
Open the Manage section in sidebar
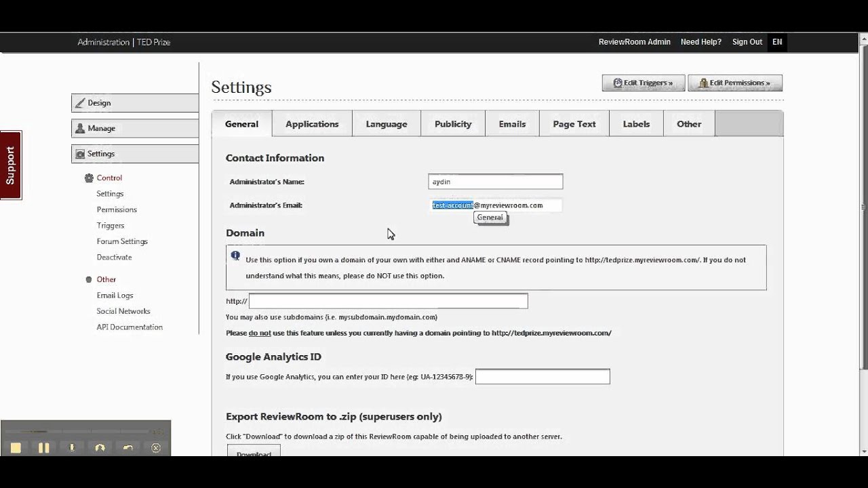[x=135, y=128]
